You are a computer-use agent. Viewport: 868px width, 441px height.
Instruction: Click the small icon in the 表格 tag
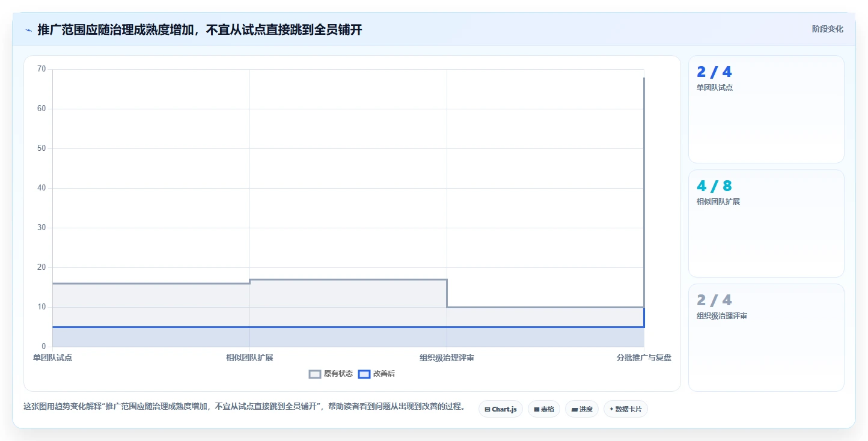537,409
